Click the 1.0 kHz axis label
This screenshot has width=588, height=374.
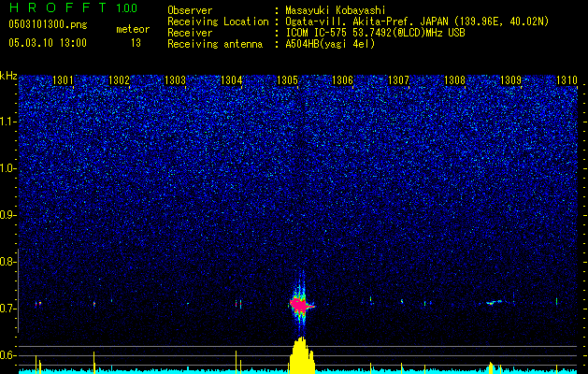(7, 168)
